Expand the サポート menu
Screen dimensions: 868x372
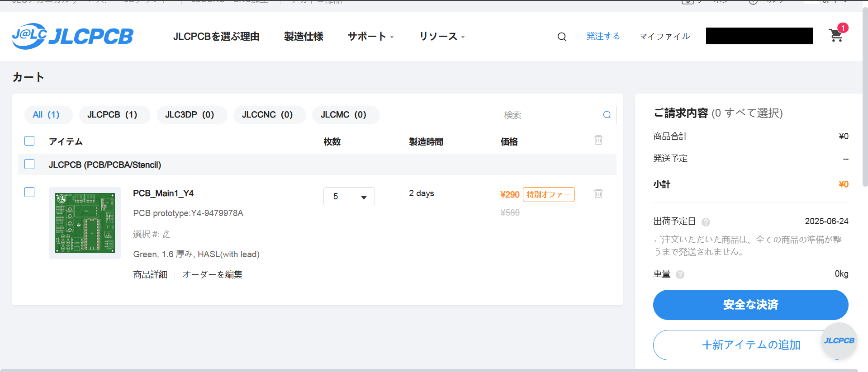tap(370, 37)
